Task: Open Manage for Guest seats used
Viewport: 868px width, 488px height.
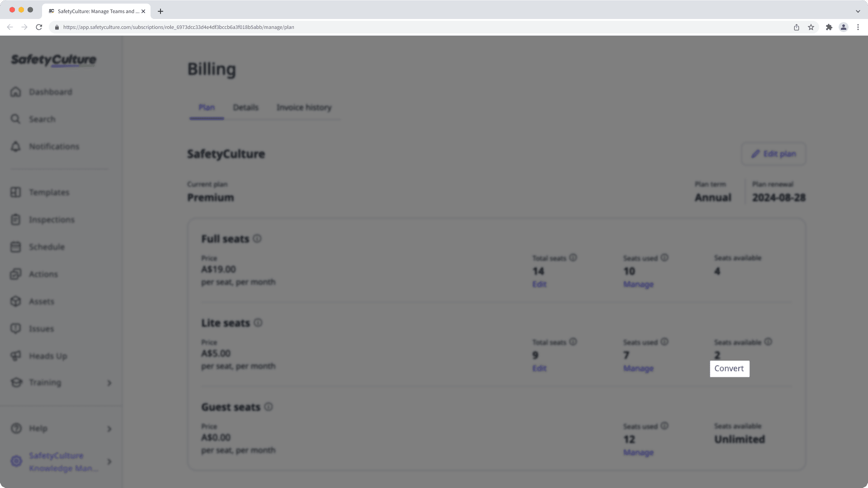Action: [638, 452]
